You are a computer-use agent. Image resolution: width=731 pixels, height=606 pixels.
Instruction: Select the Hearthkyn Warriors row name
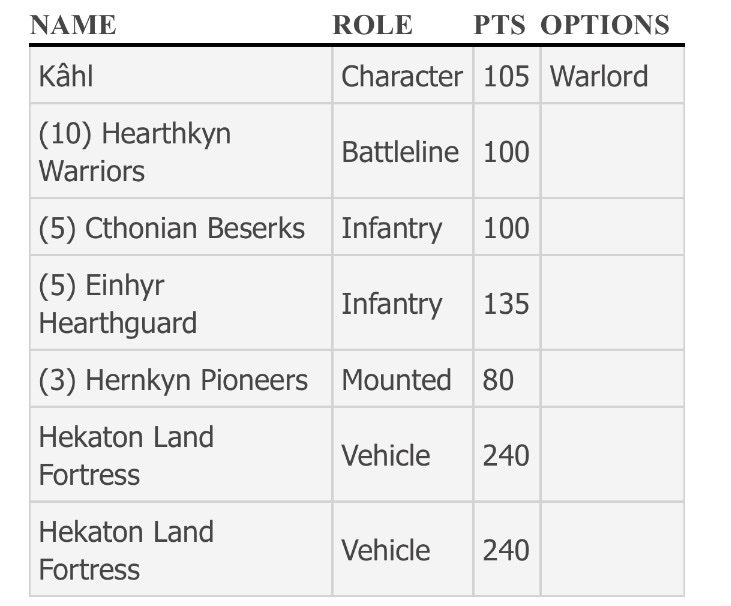point(135,152)
